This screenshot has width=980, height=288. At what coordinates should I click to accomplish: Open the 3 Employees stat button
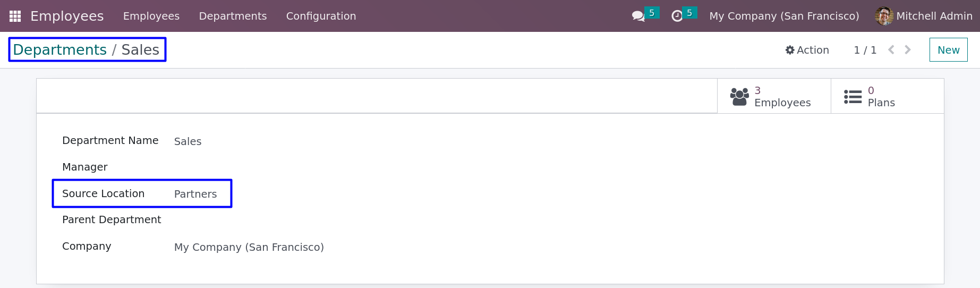coord(774,96)
